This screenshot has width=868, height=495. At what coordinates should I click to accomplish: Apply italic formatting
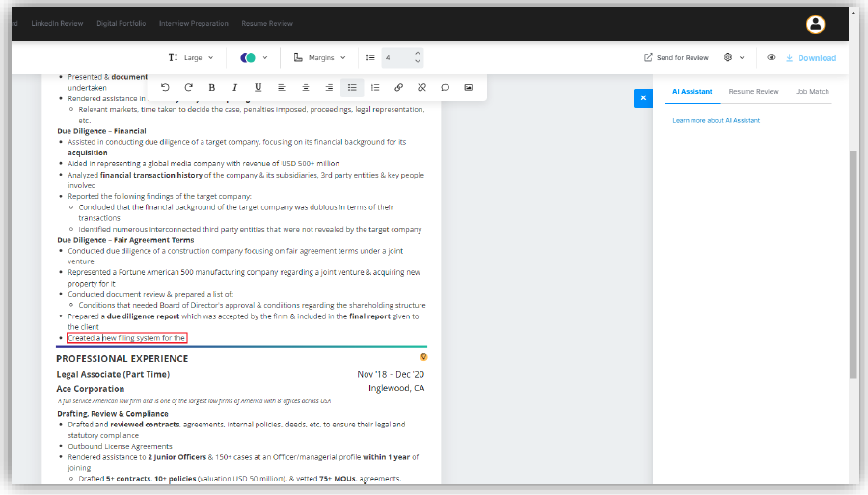235,87
